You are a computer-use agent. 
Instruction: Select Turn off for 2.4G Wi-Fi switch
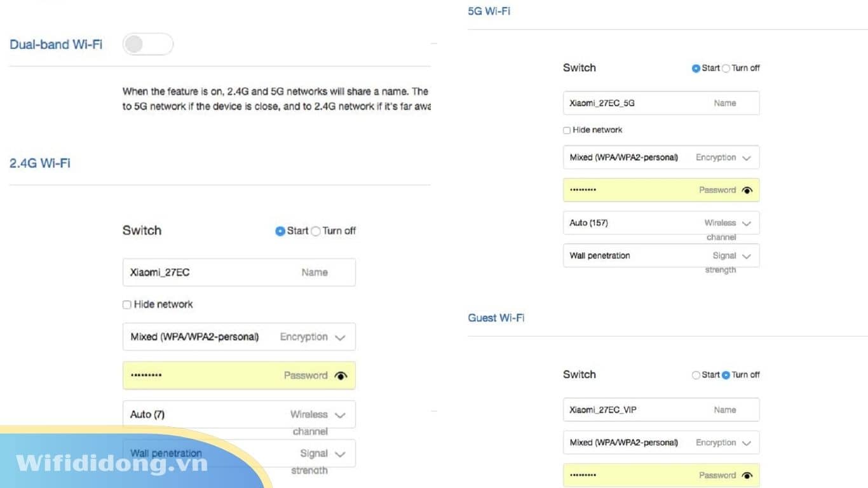click(x=316, y=231)
